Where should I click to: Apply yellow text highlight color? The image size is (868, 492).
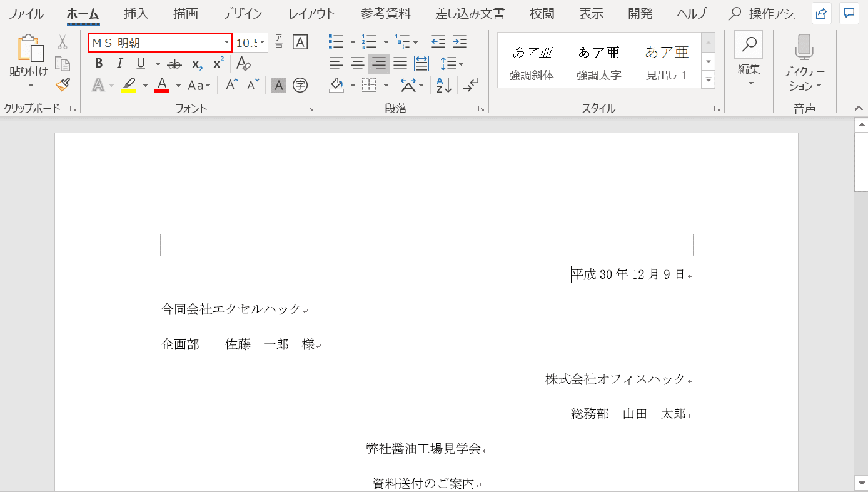coord(129,84)
